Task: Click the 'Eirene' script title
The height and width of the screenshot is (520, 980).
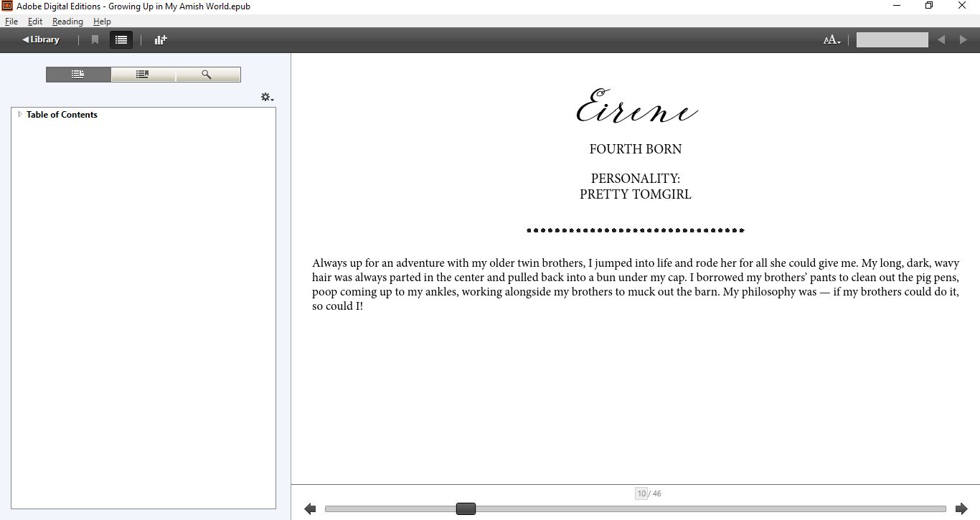Action: coord(637,106)
